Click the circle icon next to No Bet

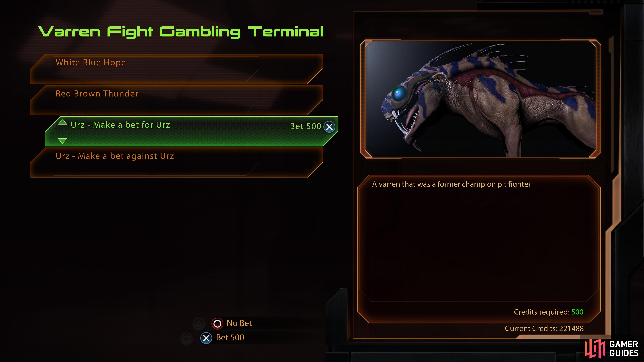point(217,323)
